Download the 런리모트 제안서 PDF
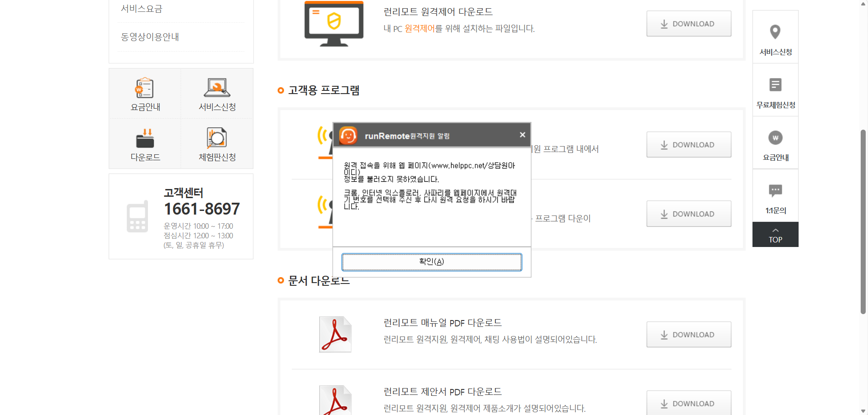Image resolution: width=868 pixels, height=415 pixels. [x=689, y=403]
